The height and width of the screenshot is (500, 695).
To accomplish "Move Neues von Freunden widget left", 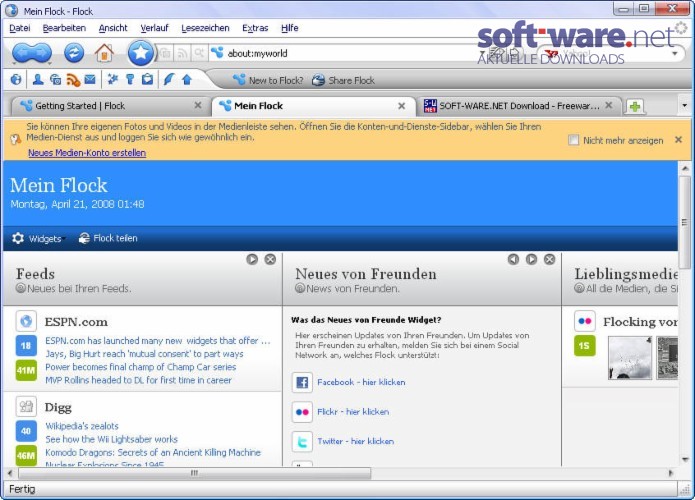I will click(x=513, y=259).
